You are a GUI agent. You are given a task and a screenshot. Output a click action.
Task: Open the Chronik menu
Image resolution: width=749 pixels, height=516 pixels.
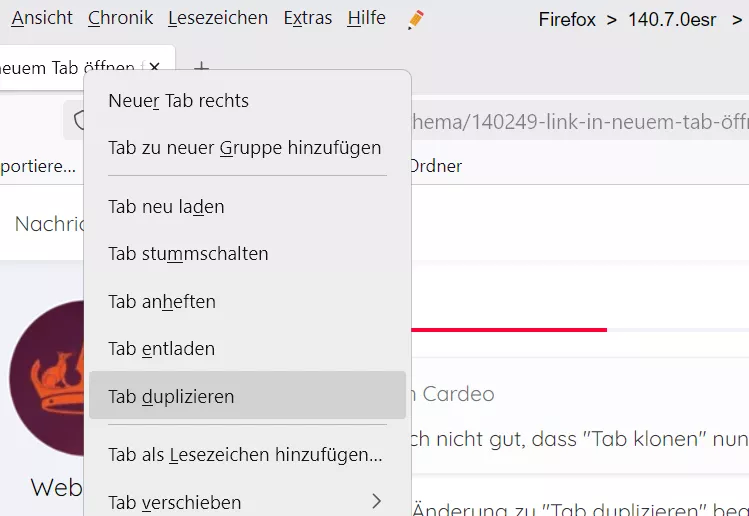click(120, 18)
